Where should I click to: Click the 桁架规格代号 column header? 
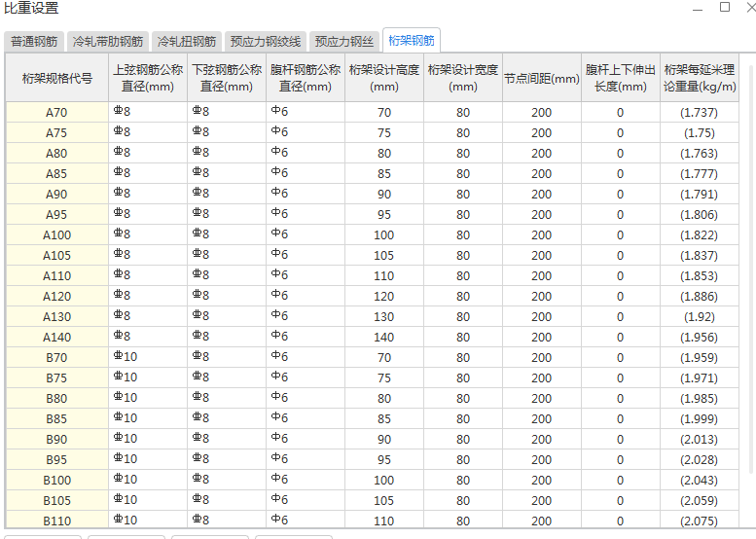coord(56,78)
